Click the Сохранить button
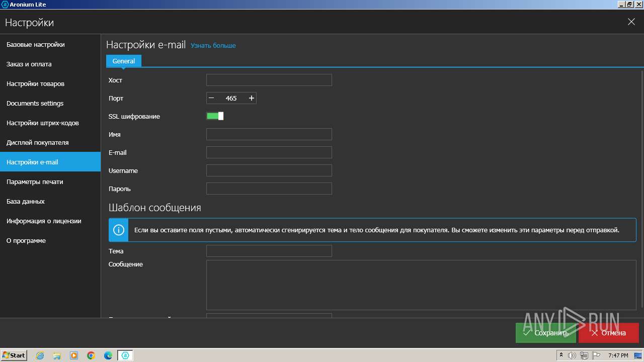644x362 pixels. (x=546, y=333)
